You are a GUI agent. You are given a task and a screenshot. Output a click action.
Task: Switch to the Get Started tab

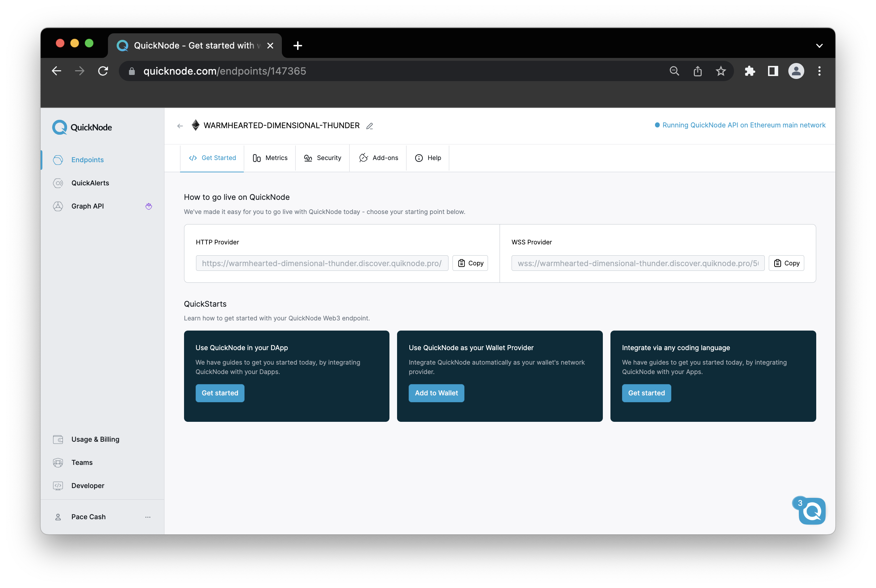click(212, 158)
